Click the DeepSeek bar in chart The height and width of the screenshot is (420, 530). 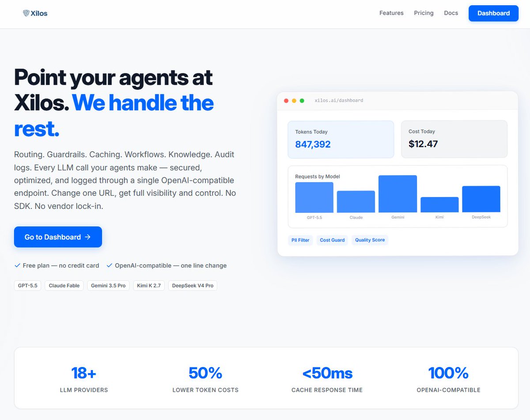coord(481,199)
